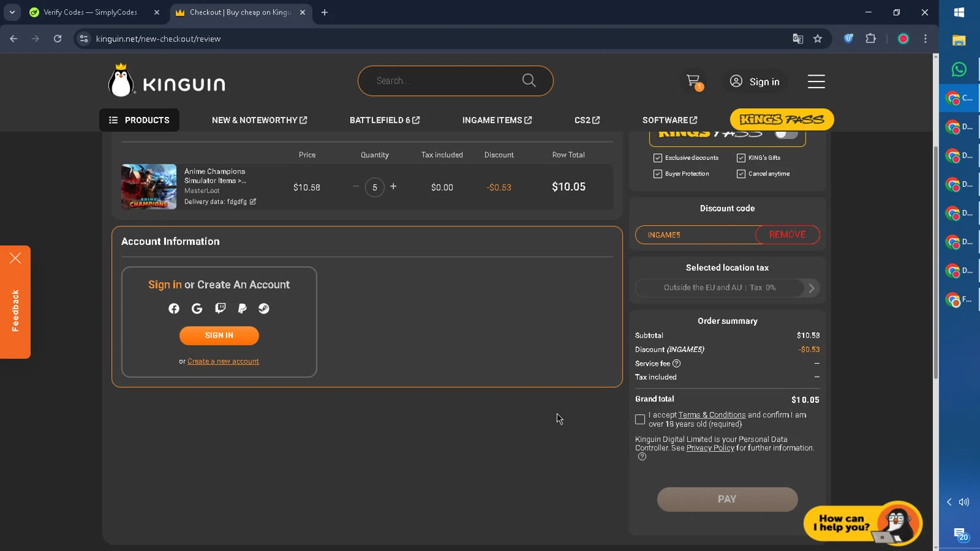Switch to the Verify Codes SimplyCodes tab

90,12
